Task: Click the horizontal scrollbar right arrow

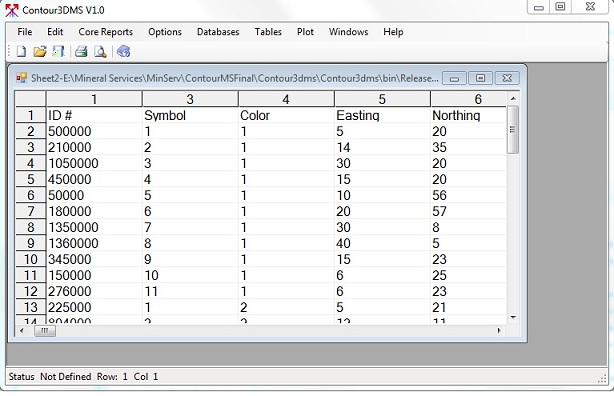Action: 499,331
